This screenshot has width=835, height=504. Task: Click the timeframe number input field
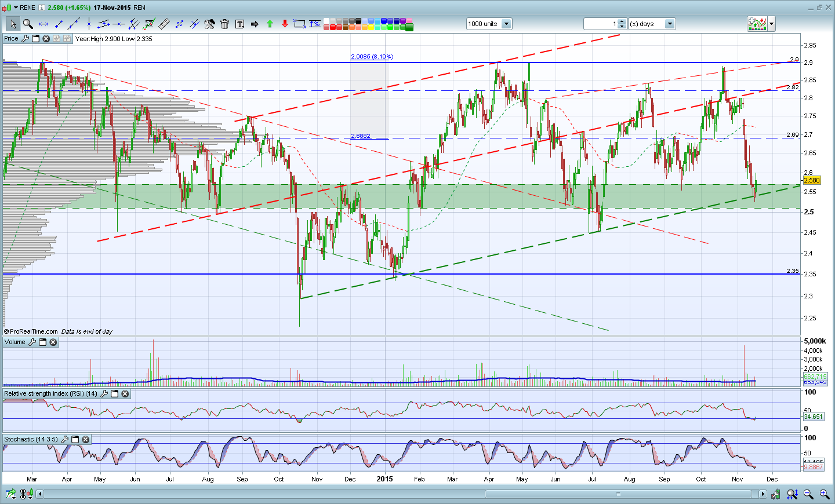click(601, 24)
